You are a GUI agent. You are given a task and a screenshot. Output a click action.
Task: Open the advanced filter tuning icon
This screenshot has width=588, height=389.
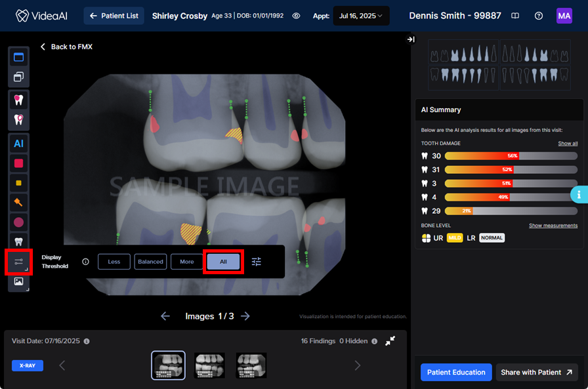point(257,262)
